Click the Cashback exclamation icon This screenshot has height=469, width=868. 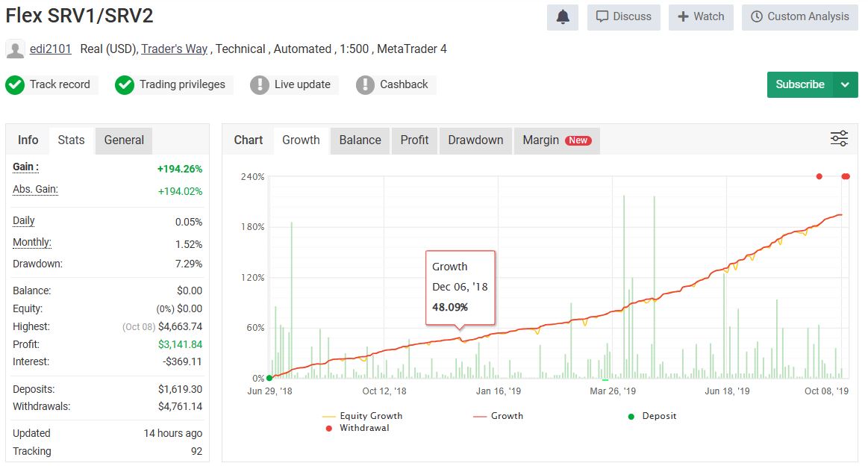click(x=365, y=85)
